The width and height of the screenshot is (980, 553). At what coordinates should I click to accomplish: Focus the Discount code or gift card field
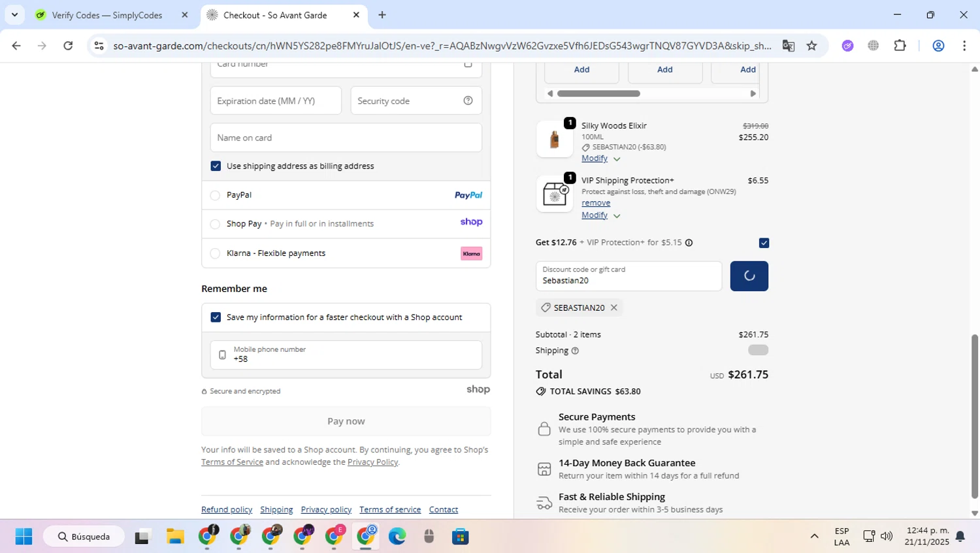(629, 276)
